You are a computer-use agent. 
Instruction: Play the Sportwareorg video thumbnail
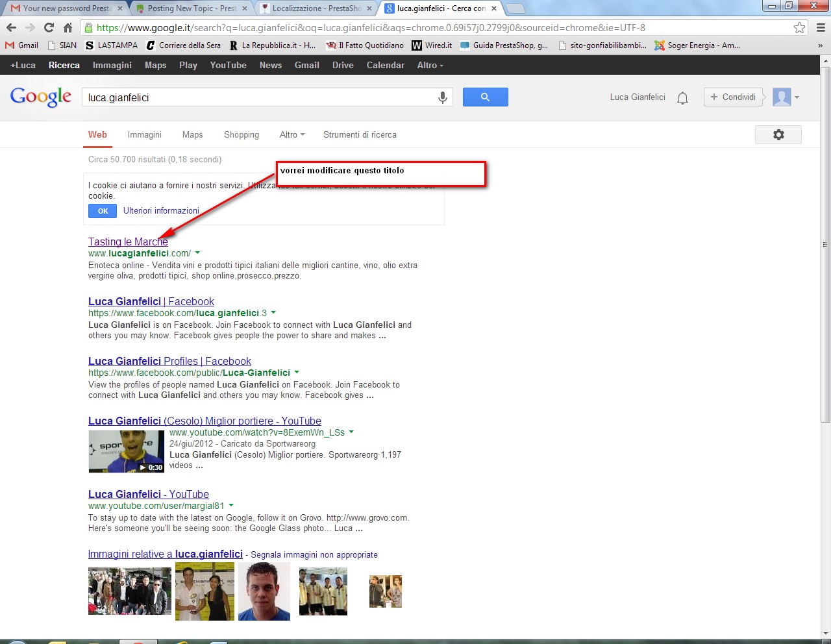coord(127,451)
